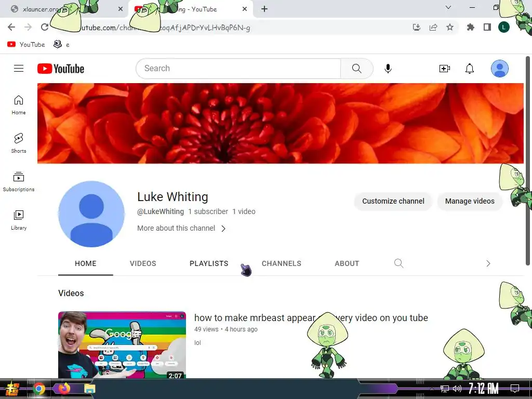Click the Customize channel button

(x=393, y=201)
